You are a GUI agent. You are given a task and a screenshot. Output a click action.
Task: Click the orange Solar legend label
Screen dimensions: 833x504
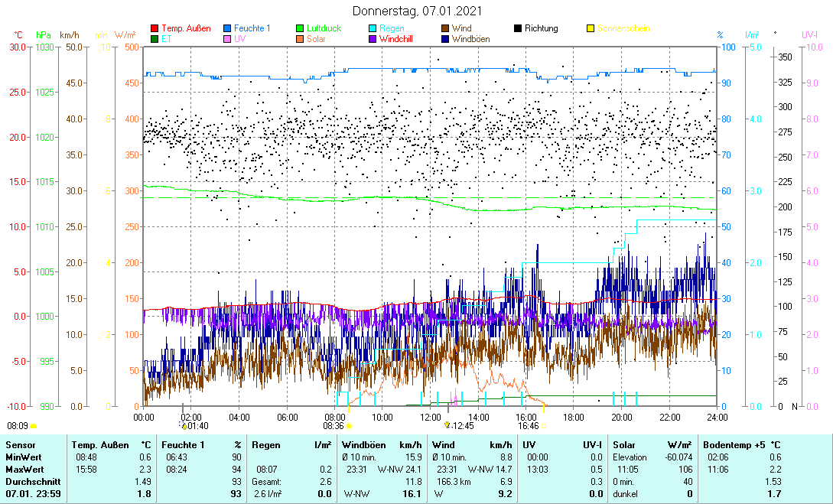pos(316,39)
